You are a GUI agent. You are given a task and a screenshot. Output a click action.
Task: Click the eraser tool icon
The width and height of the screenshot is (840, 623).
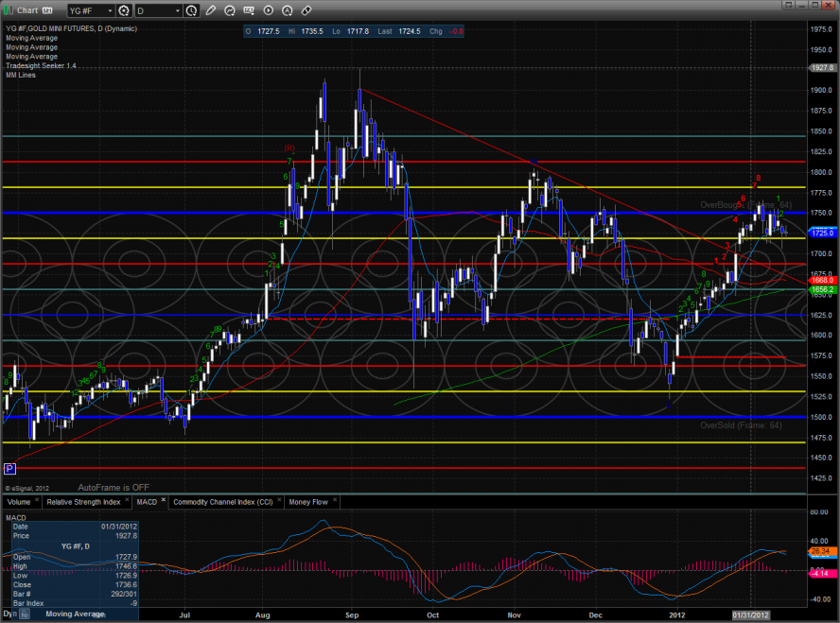coord(306,10)
